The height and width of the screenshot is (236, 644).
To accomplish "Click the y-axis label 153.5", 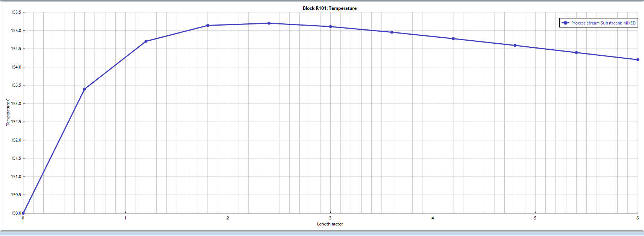I will pos(16,85).
